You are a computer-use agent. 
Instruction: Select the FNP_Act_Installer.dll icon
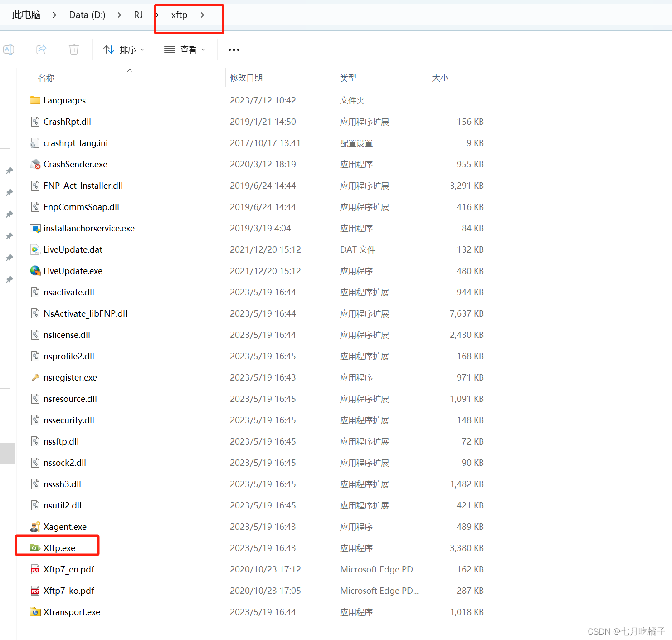click(35, 186)
